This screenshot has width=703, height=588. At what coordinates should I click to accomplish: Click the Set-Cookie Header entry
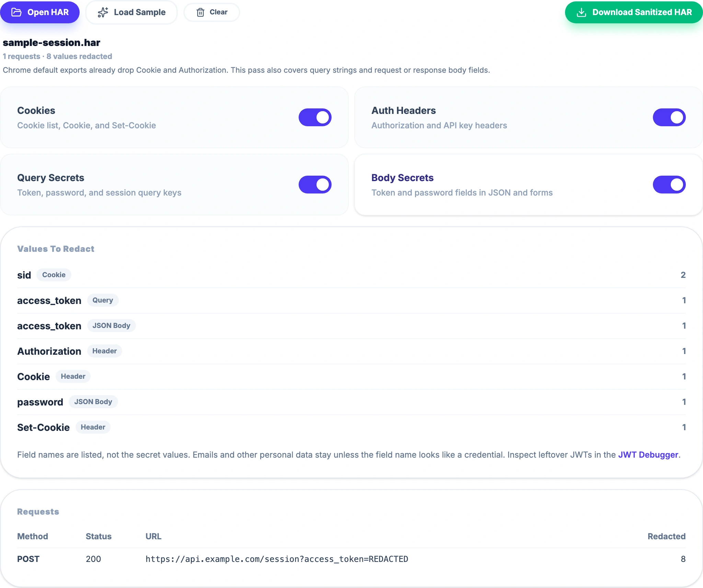pyautogui.click(x=351, y=427)
